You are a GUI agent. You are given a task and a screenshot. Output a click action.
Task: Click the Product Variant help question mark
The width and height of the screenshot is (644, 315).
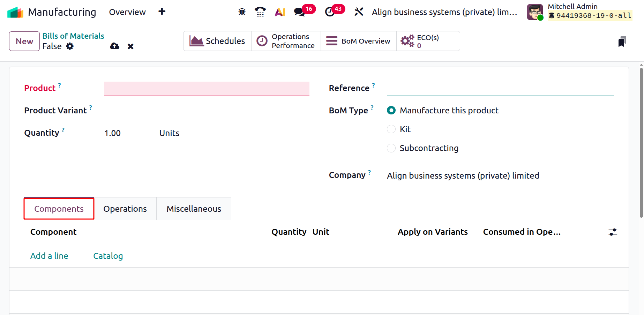point(91,107)
